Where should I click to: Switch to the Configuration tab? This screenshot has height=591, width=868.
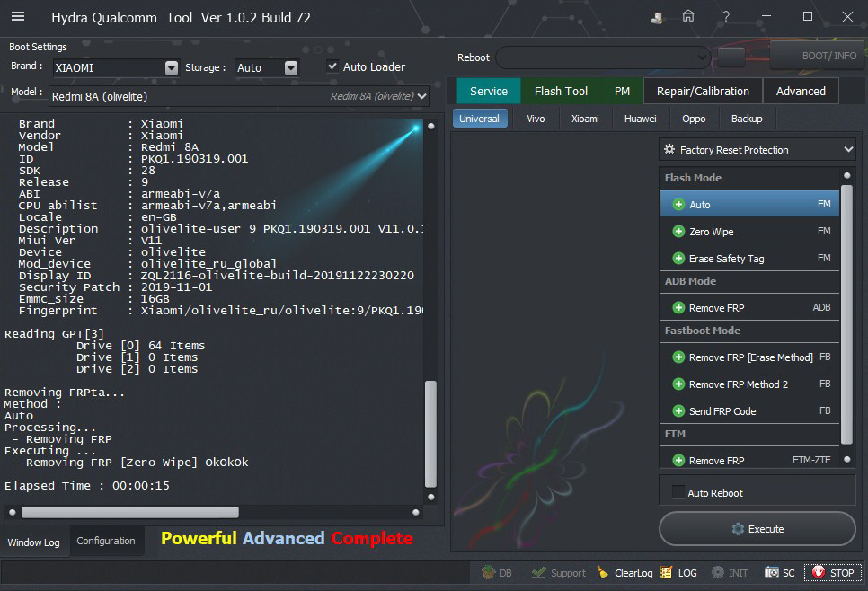click(x=106, y=541)
